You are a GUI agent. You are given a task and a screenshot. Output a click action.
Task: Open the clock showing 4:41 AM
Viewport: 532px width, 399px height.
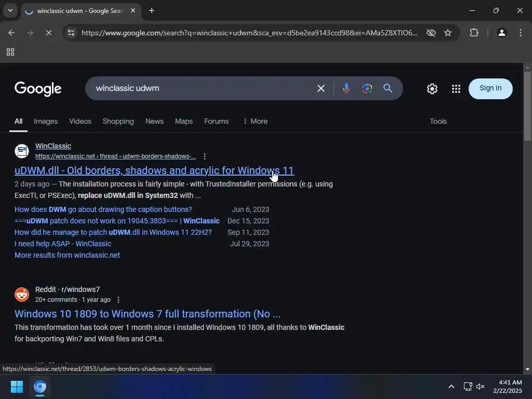[508, 387]
